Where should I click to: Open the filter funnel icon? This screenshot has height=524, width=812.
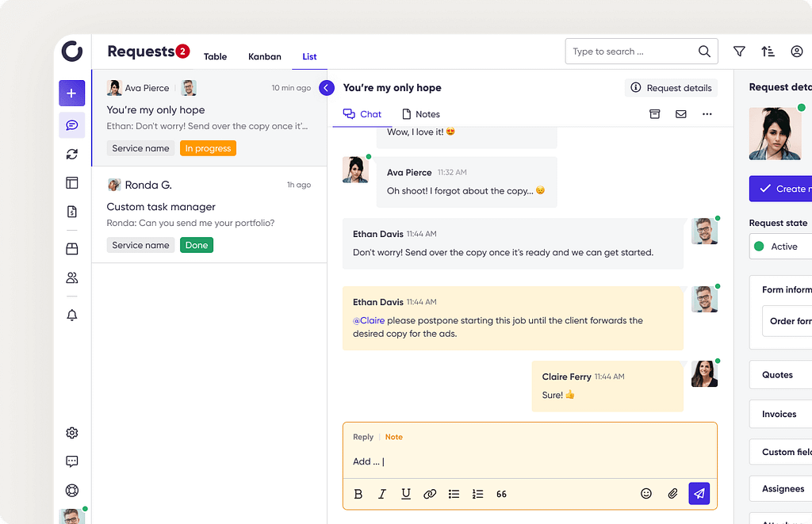(x=740, y=52)
